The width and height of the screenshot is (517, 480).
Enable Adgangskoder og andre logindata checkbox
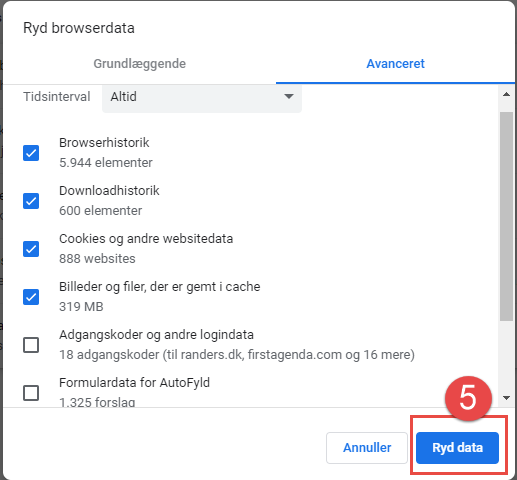coord(31,345)
